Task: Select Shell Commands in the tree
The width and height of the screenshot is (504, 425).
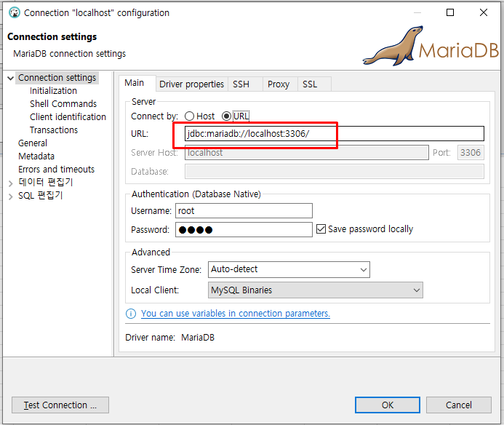Action: 63,104
